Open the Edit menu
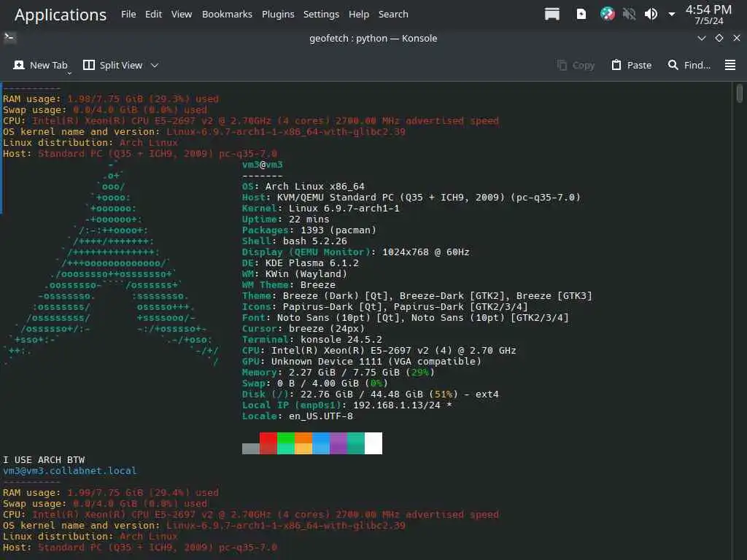Image resolution: width=747 pixels, height=560 pixels. (x=153, y=15)
